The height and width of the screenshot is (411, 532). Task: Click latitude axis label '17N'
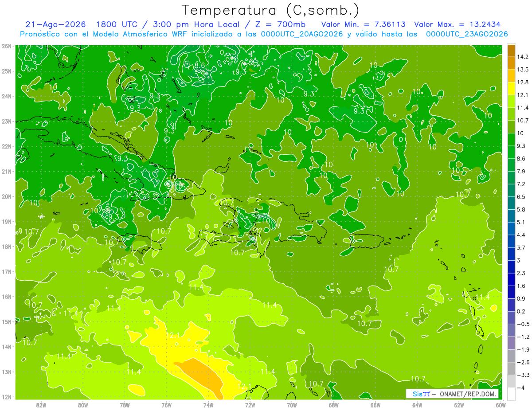tap(7, 272)
